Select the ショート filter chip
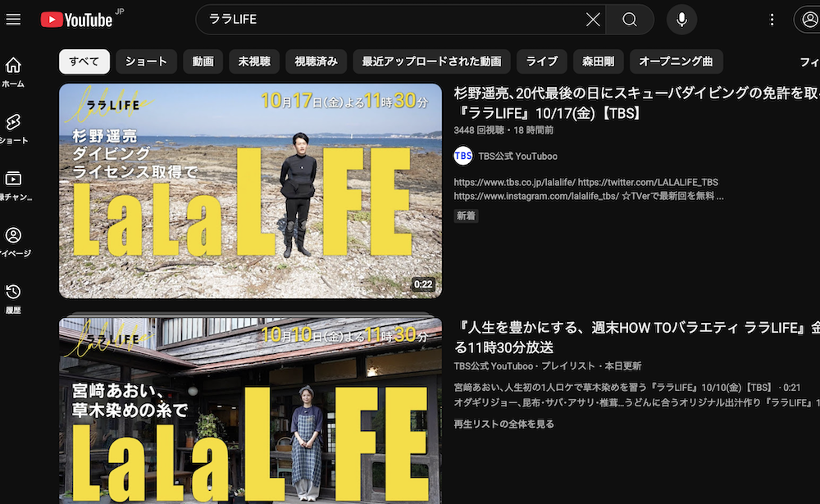Image resolution: width=820 pixels, height=504 pixels. click(147, 61)
